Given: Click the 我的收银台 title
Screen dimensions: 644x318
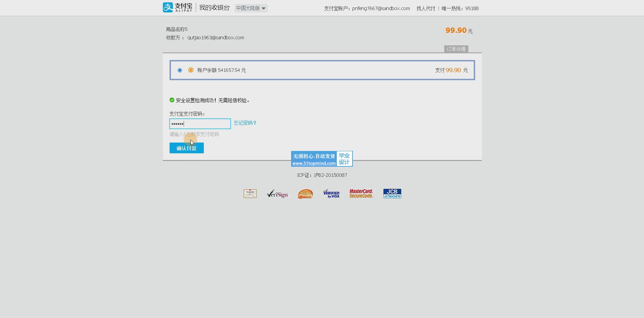Looking at the screenshot, I should point(214,8).
